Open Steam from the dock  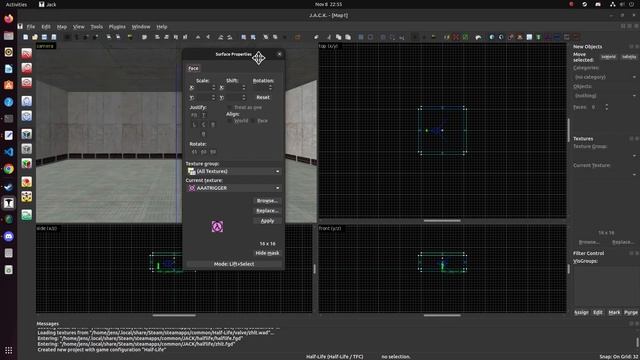[x=9, y=186]
